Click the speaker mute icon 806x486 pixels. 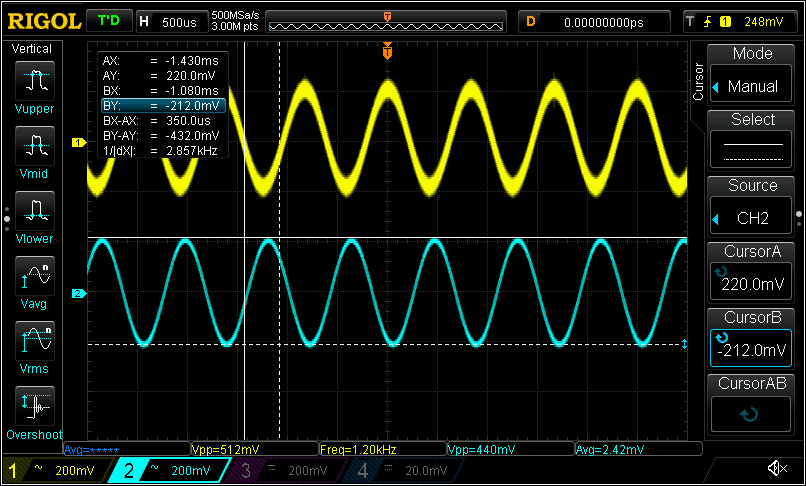pyautogui.click(x=775, y=469)
